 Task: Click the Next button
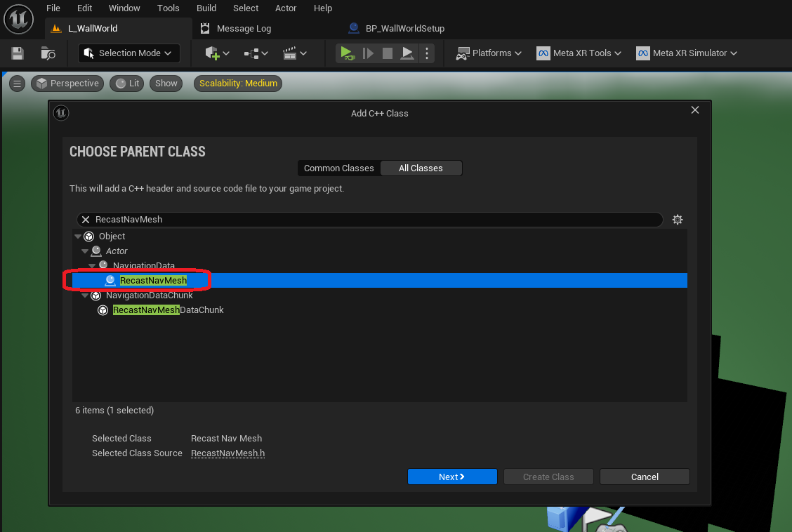click(x=452, y=477)
